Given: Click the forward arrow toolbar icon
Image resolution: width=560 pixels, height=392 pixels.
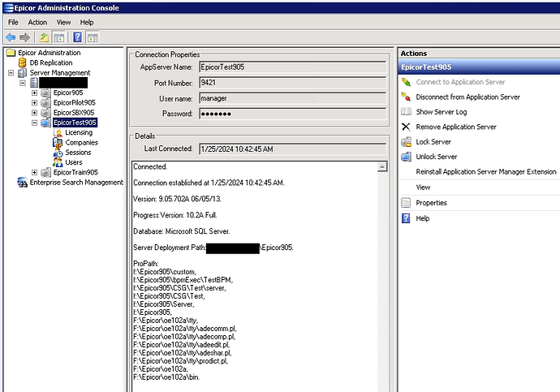Looking at the screenshot, I should coord(24,37).
